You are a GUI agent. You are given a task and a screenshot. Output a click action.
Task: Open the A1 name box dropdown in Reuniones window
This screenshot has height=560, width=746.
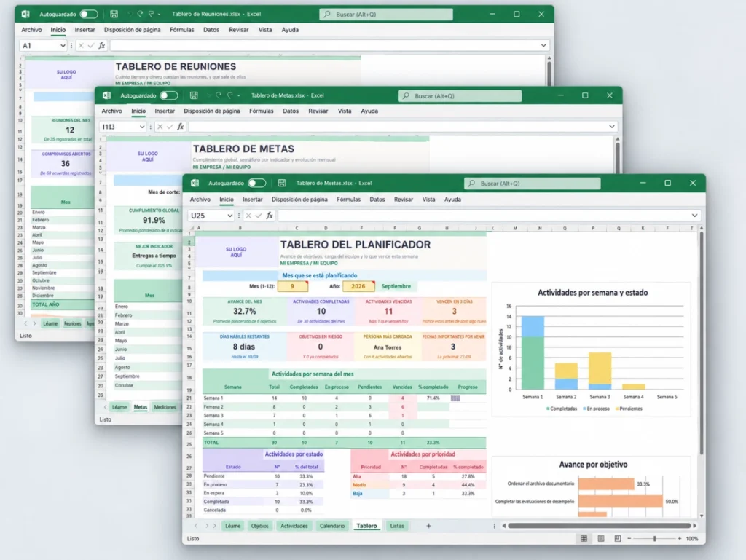63,46
